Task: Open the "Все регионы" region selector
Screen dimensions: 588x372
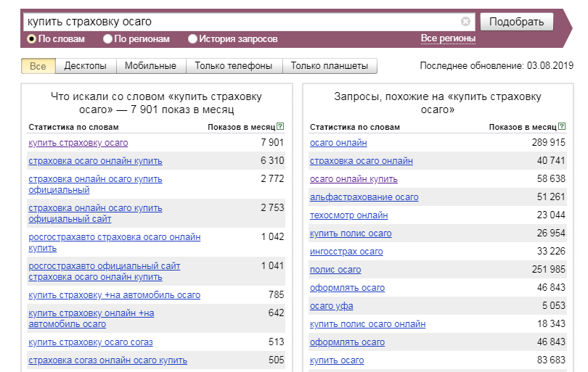Action: click(448, 38)
